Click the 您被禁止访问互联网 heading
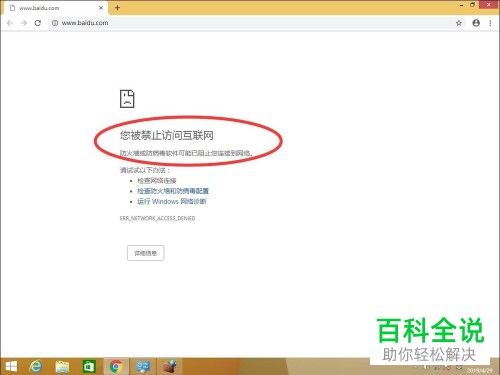 click(167, 135)
